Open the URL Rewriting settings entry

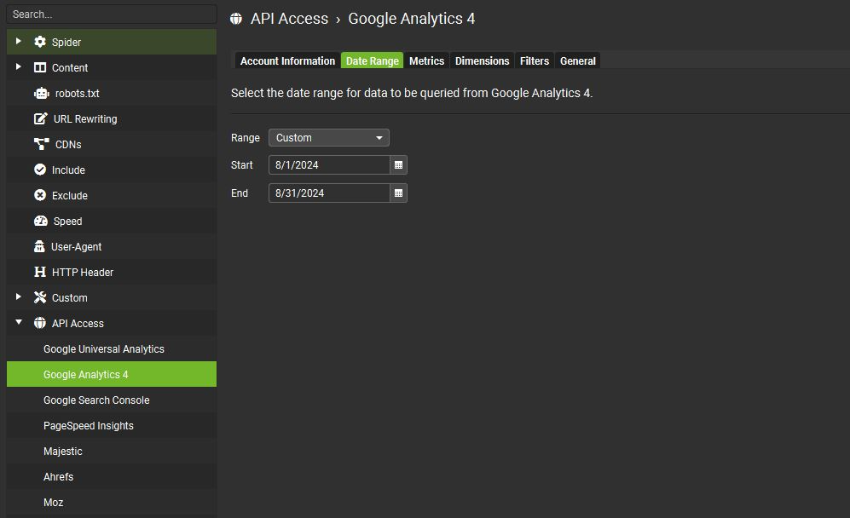(112, 119)
